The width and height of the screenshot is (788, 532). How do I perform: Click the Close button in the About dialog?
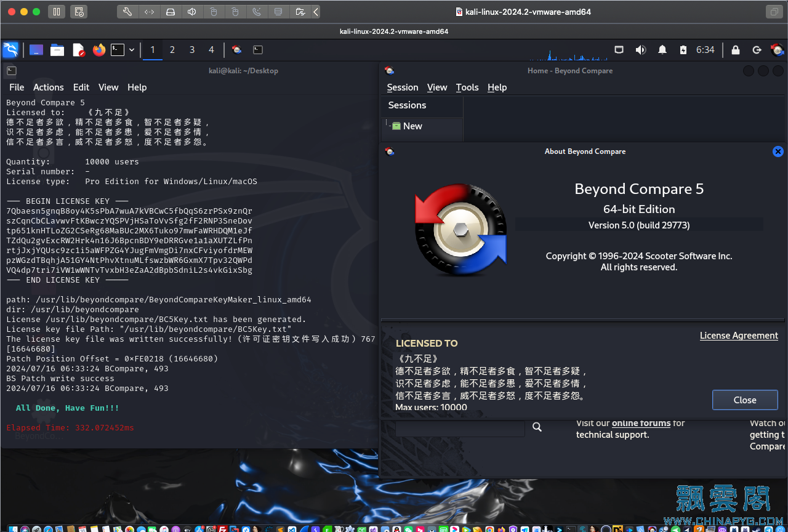[745, 400]
